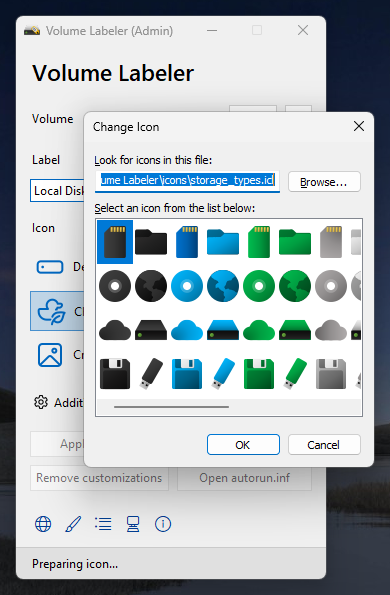Click Browse to pick an icon file
390x595 pixels.
(324, 182)
